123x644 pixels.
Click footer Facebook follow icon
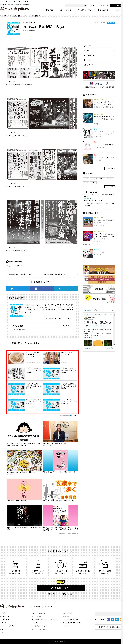108,619
